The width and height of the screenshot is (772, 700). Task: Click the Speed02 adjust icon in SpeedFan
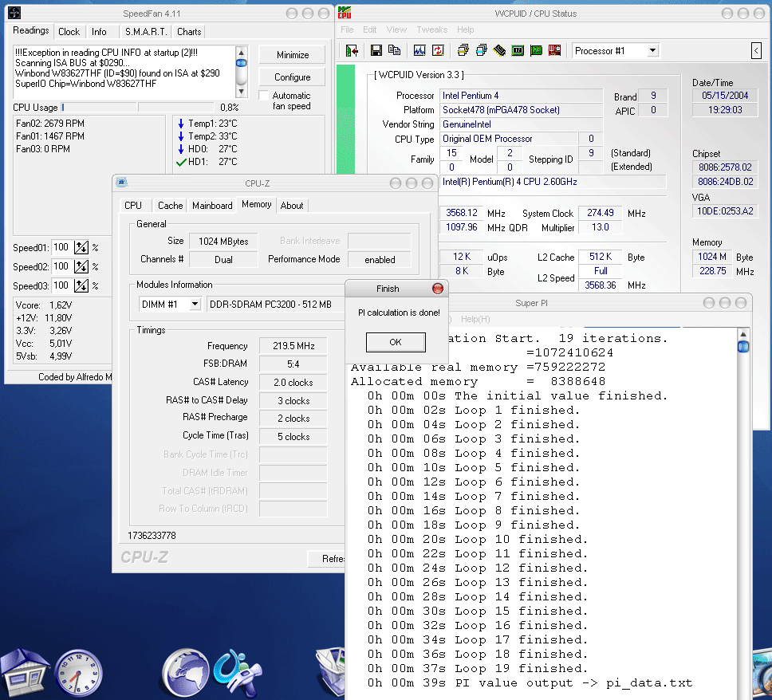point(81,266)
